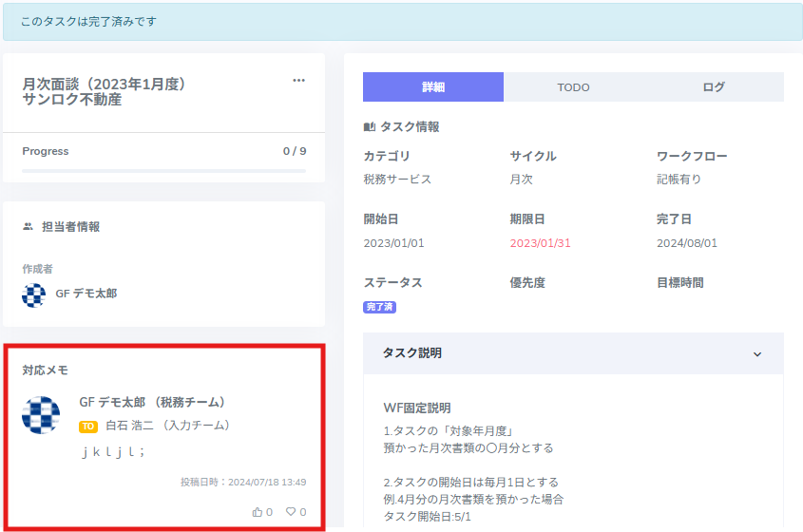Click the task title 月次面談（2023年1月度）

105,84
